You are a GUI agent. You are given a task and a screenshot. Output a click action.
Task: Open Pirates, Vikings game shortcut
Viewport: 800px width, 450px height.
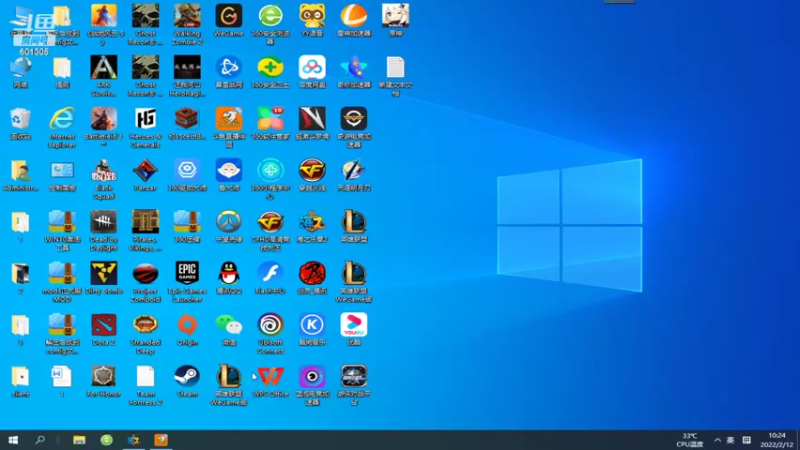(x=145, y=230)
